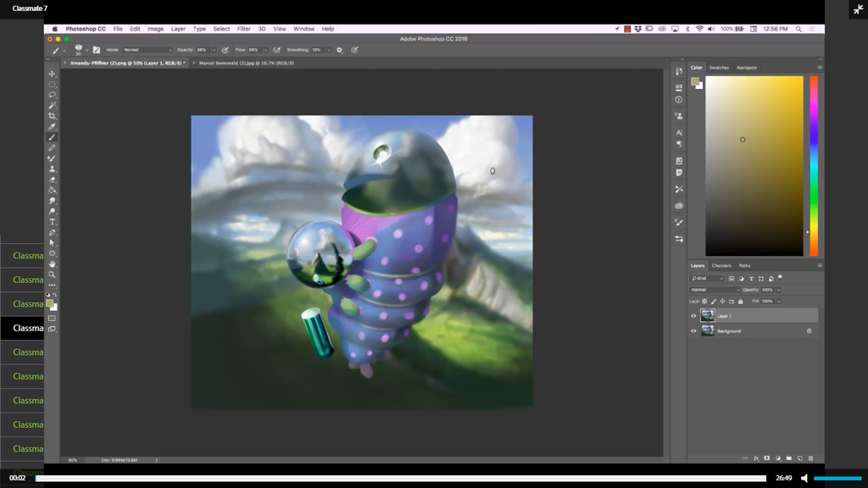
Task: Open the layer blend mode Normal dropdown
Action: coord(715,290)
